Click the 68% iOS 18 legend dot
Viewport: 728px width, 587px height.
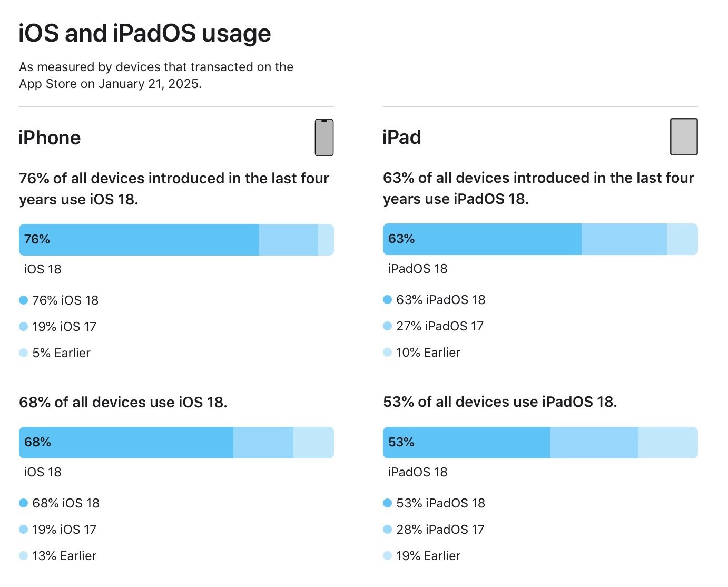pyautogui.click(x=23, y=503)
